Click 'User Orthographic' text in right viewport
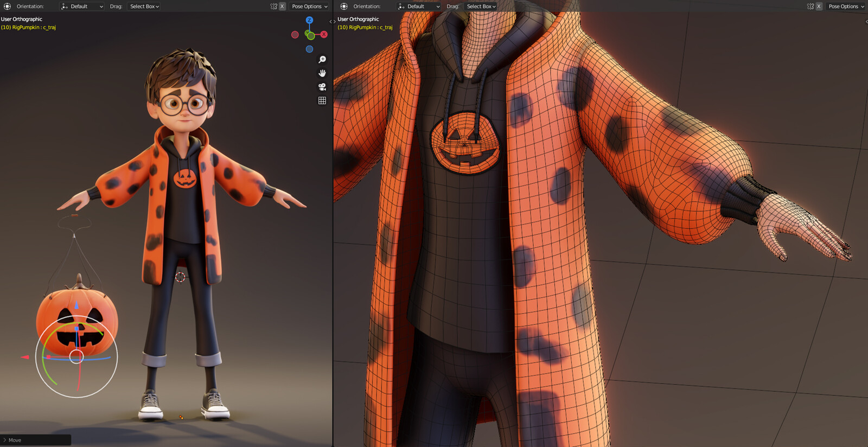This screenshot has height=447, width=868. [359, 19]
